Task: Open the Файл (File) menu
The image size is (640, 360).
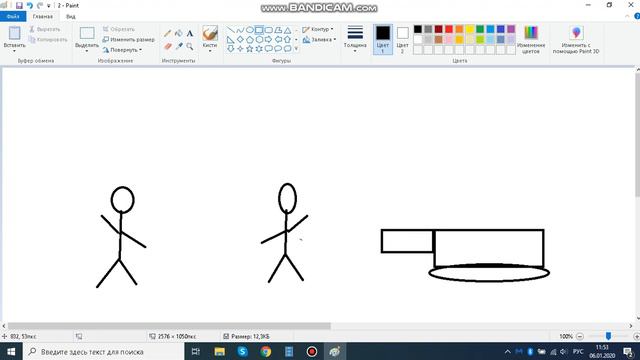Action: click(x=13, y=16)
